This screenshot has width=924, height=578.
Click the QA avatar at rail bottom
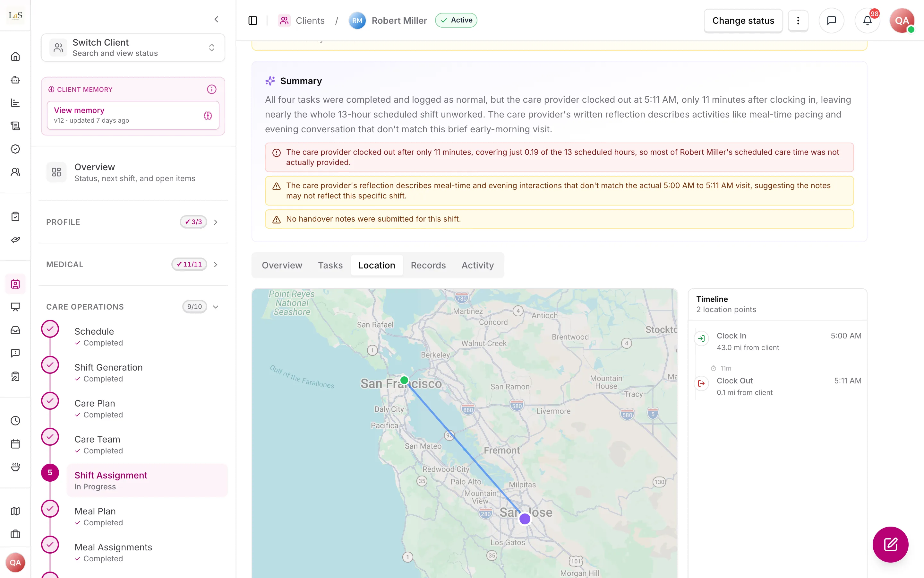(15, 562)
